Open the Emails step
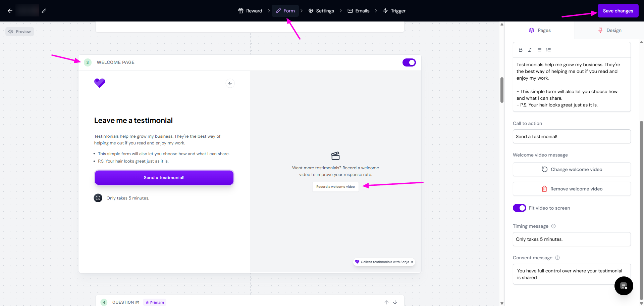This screenshot has height=306, width=644. (x=359, y=11)
